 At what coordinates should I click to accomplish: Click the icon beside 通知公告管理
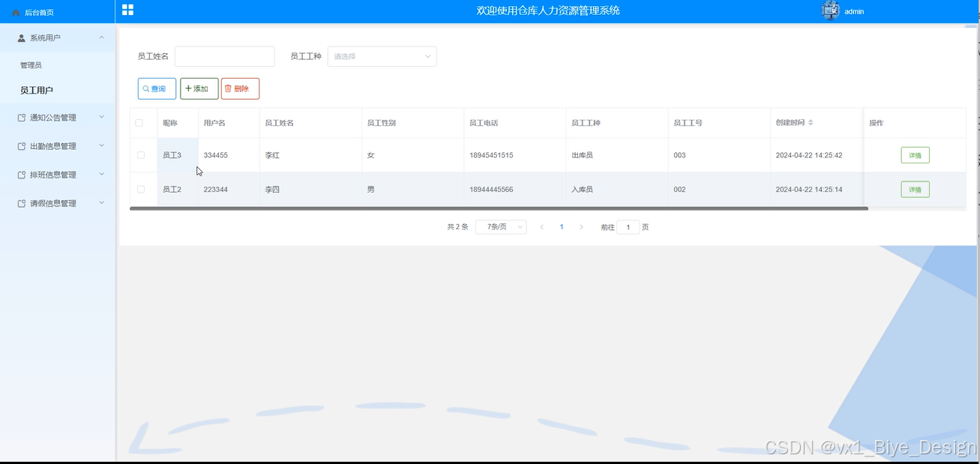(x=22, y=118)
